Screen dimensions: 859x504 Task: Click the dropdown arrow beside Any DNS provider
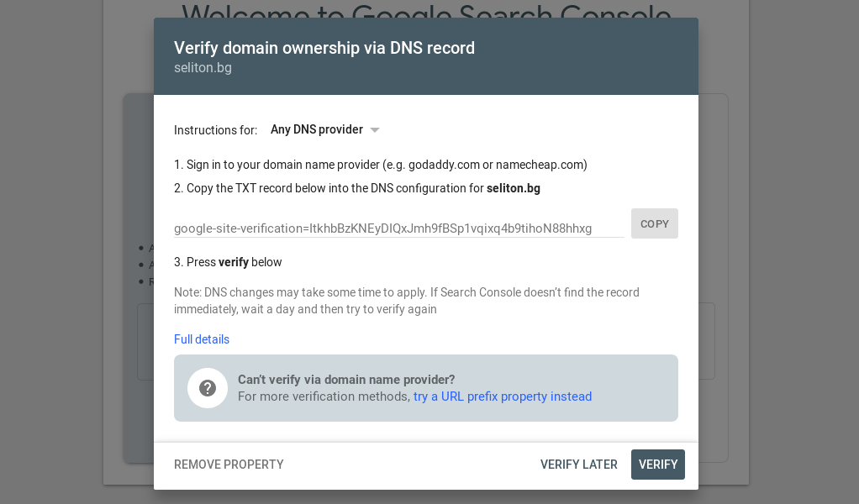click(x=375, y=130)
